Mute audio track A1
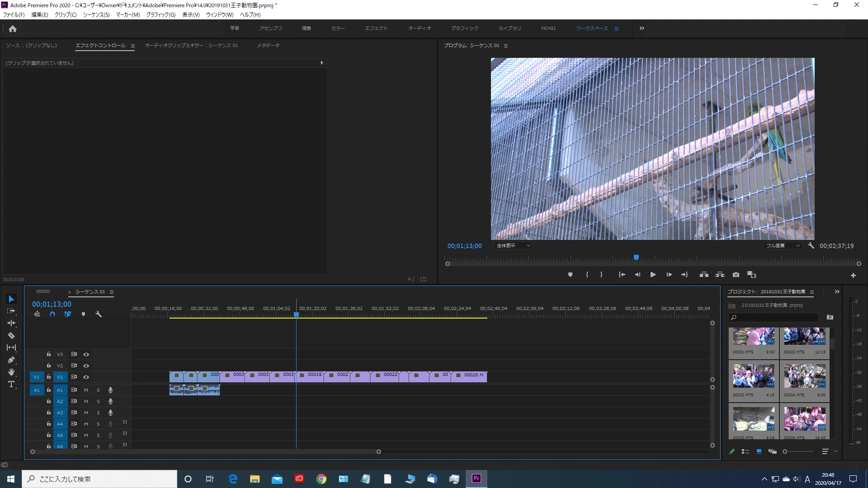 click(x=86, y=390)
